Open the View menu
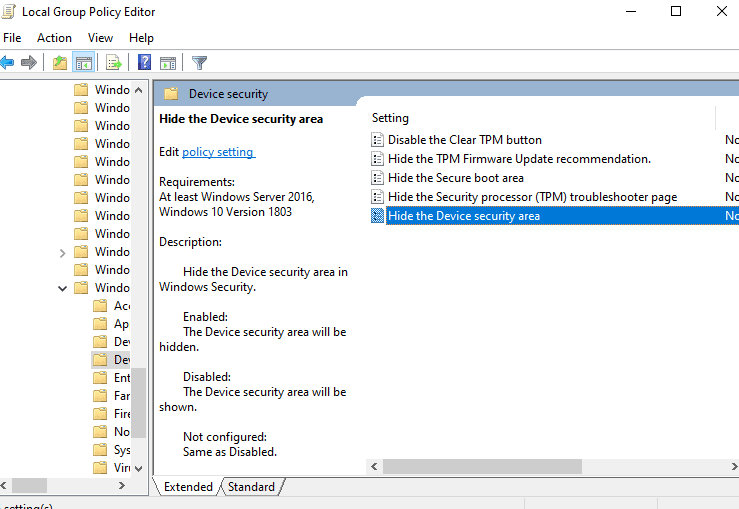 click(100, 38)
